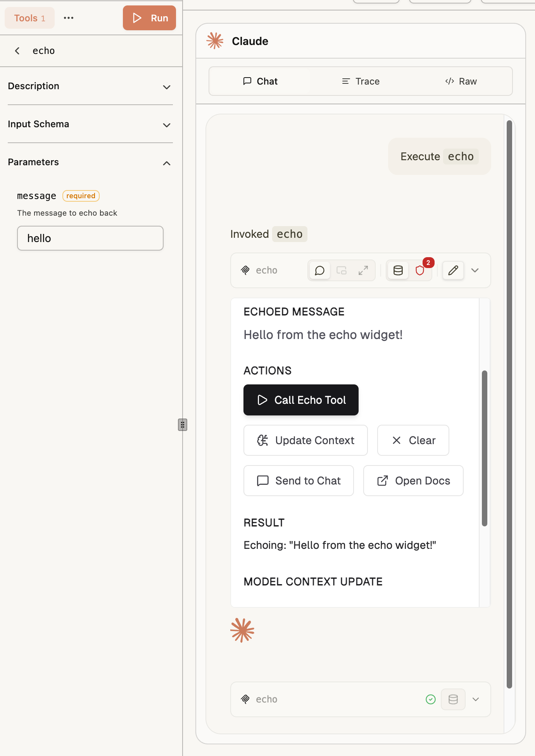Run the echo tool
535x756 pixels.
point(149,18)
